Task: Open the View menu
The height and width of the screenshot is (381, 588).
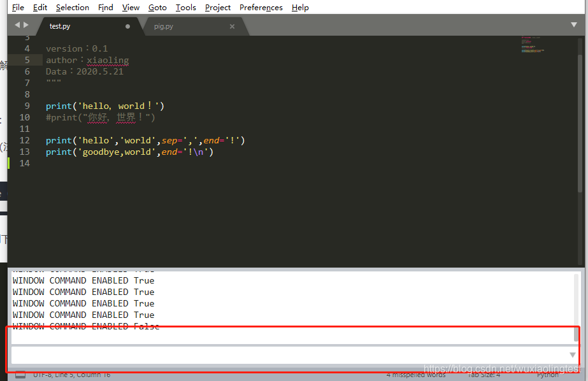Action: 131,8
